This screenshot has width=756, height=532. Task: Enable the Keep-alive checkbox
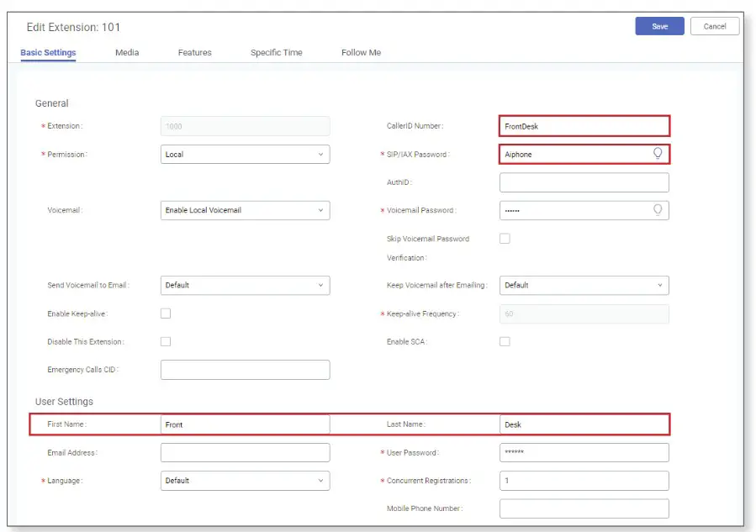[166, 313]
